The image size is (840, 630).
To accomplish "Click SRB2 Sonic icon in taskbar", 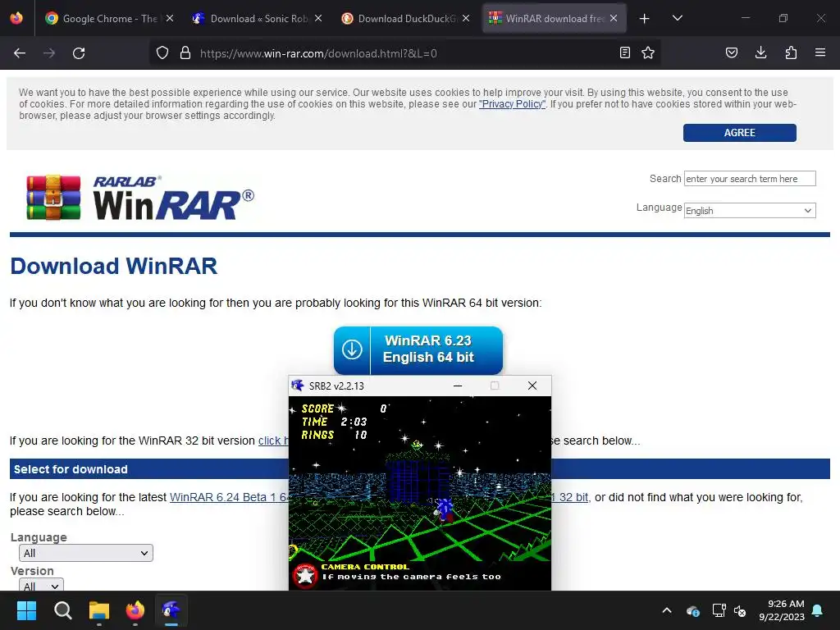I will click(171, 610).
